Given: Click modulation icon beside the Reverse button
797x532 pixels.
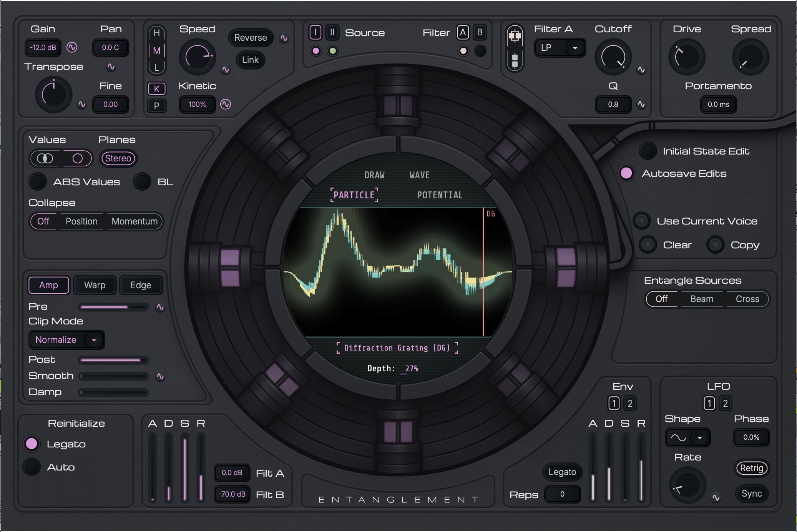Looking at the screenshot, I should [x=284, y=38].
